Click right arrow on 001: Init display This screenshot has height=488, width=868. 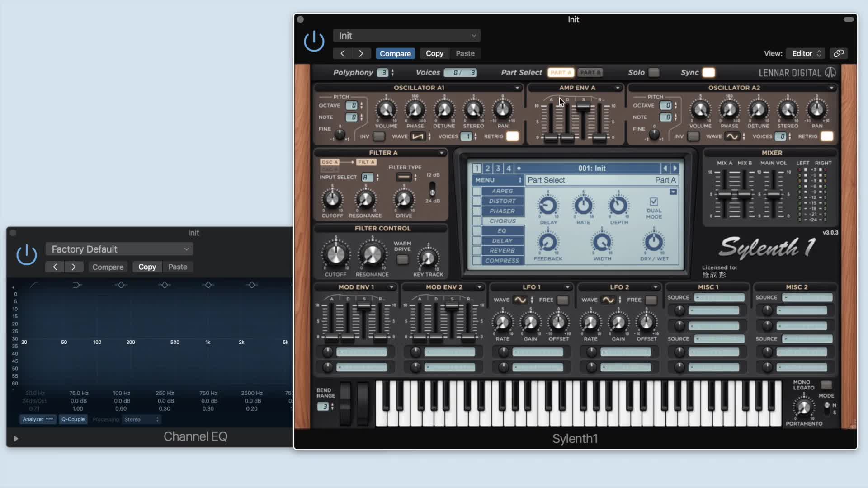675,168
